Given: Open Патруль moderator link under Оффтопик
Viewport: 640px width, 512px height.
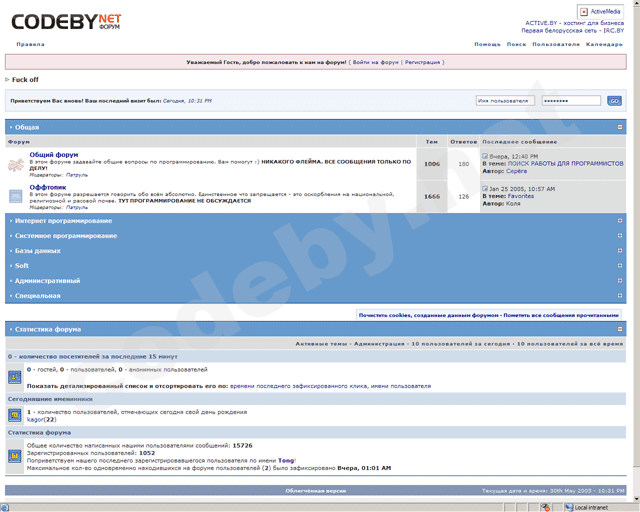Looking at the screenshot, I should 77,207.
